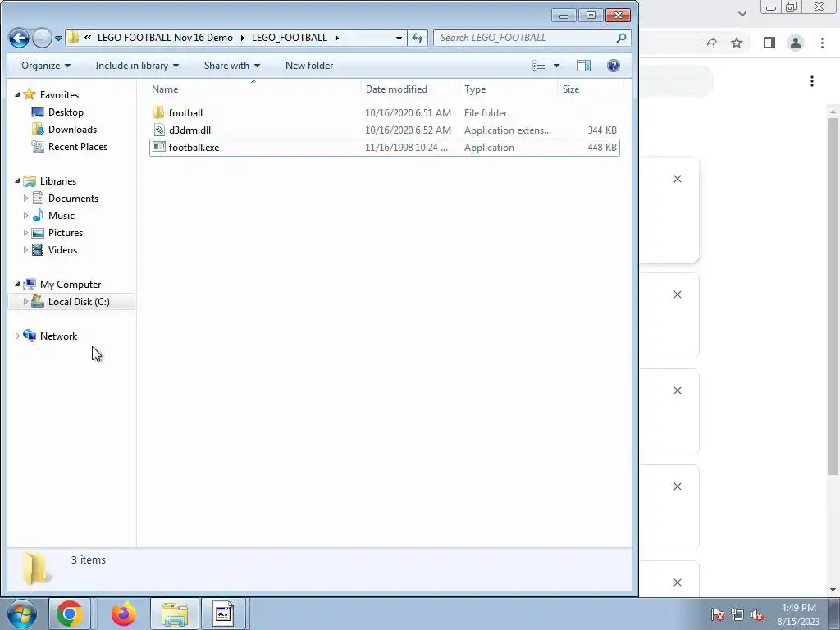Click the d3drm.dll file name

pyautogui.click(x=189, y=130)
